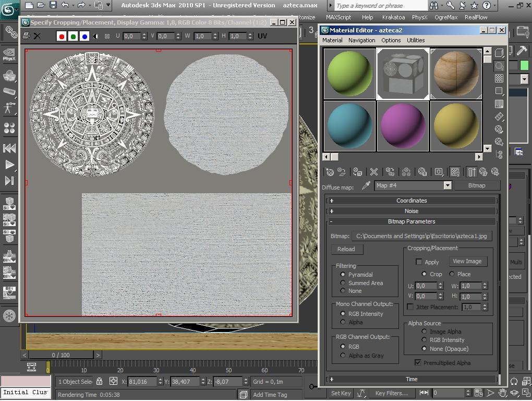Screen dimensions: 532x401
Task: Click Go to Parent icon
Action: click(x=483, y=172)
